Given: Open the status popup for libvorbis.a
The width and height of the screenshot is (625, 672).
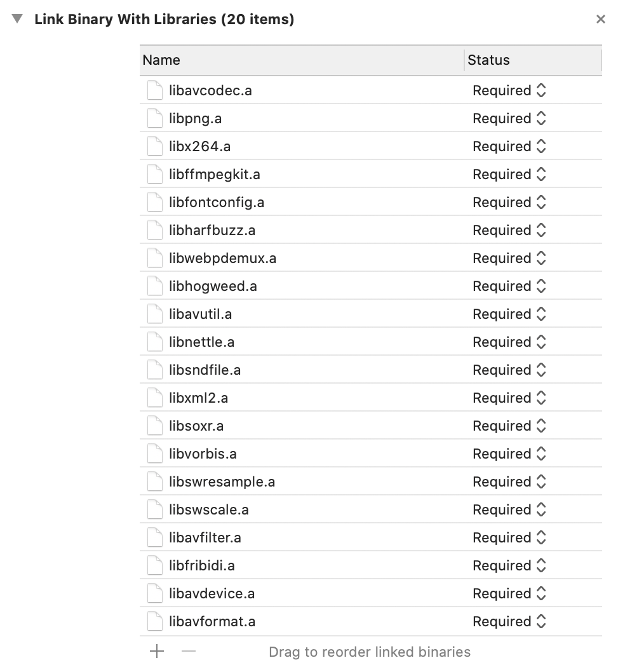Looking at the screenshot, I should (x=509, y=454).
